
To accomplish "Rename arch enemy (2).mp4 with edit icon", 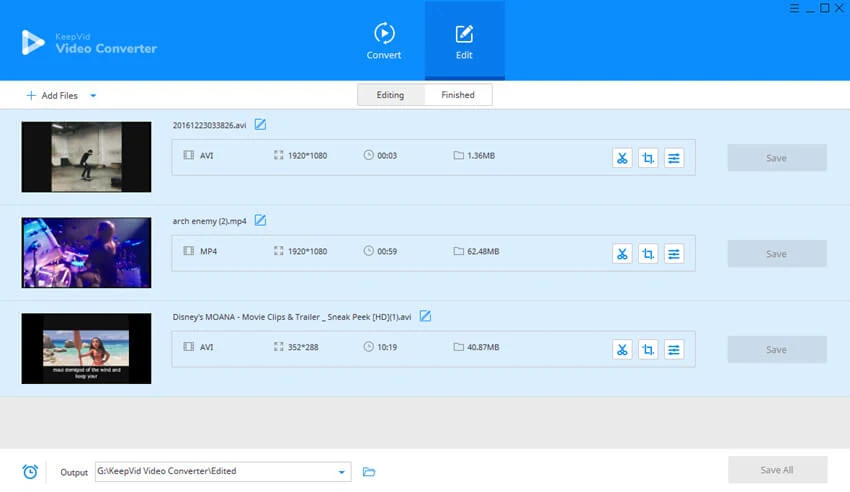I will coord(260,221).
